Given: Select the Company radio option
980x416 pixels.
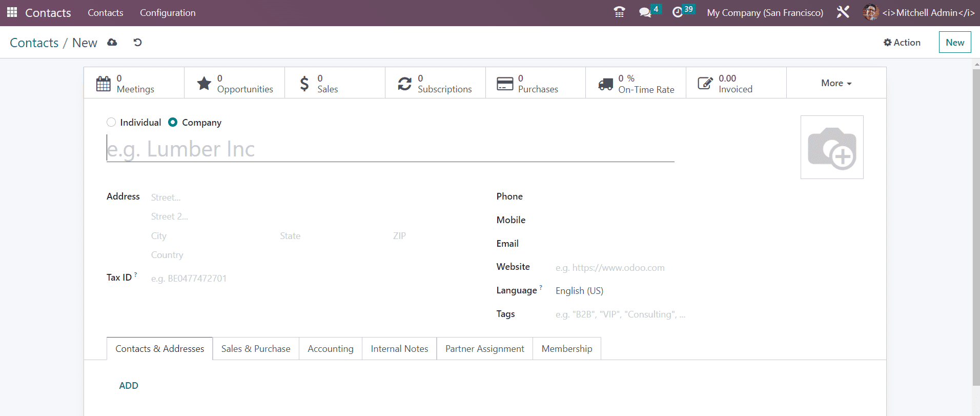Looking at the screenshot, I should pyautogui.click(x=173, y=122).
